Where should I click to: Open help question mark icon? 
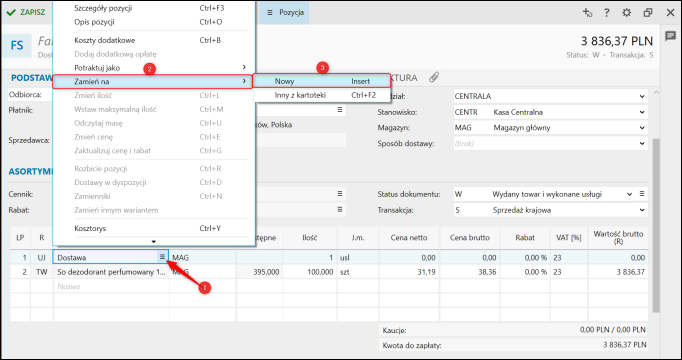[606, 13]
